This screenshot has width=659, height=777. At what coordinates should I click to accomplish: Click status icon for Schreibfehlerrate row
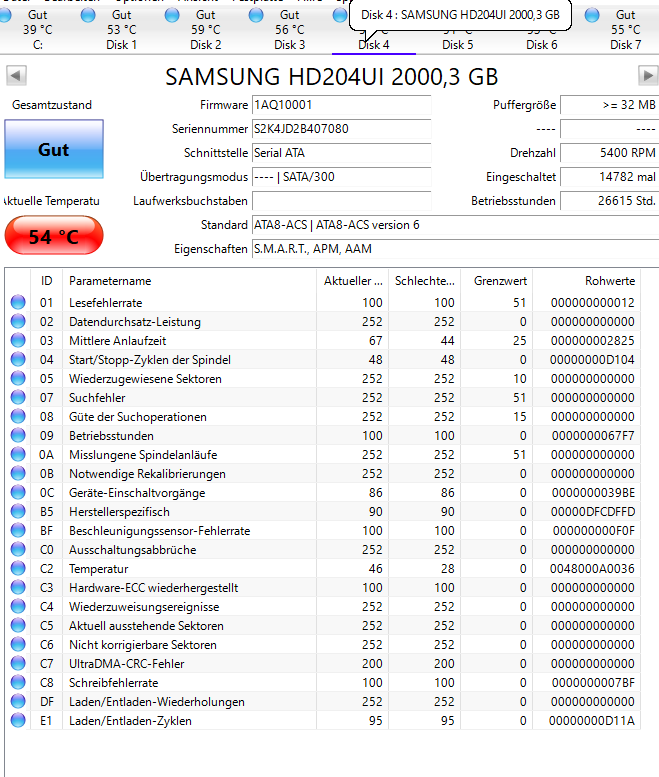click(x=18, y=682)
